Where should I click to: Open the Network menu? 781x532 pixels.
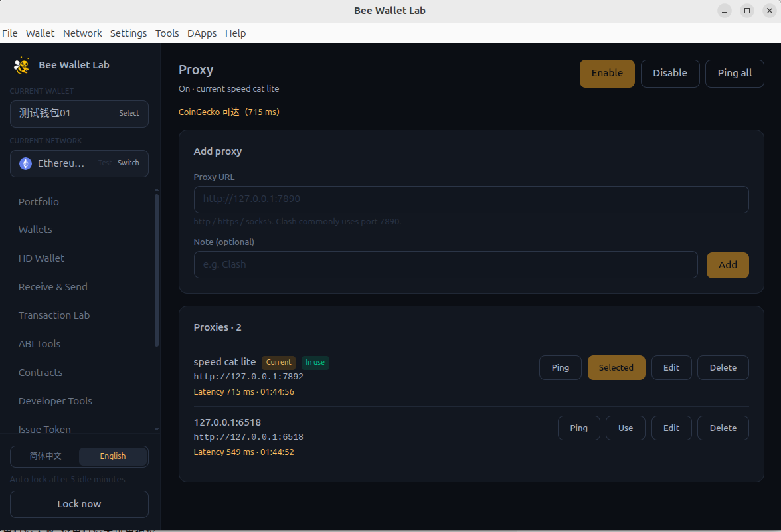pyautogui.click(x=82, y=33)
